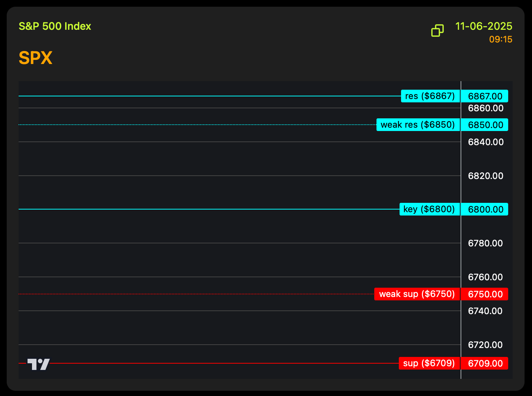Click the 6850.00 cyan price tag

485,125
